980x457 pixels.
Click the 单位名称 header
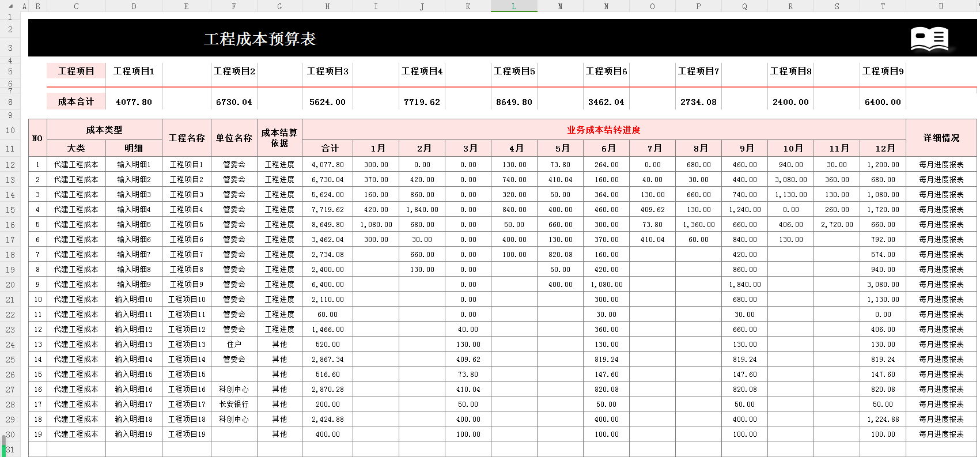pos(234,138)
